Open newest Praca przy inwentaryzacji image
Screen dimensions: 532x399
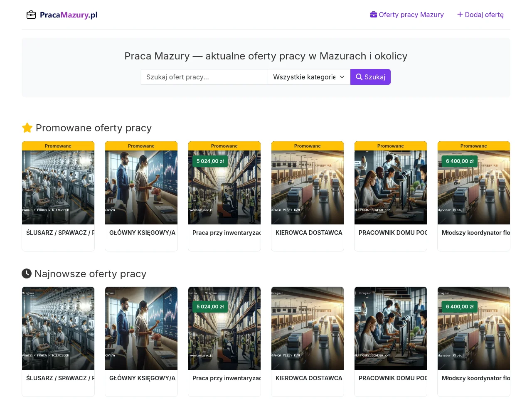[224, 328]
